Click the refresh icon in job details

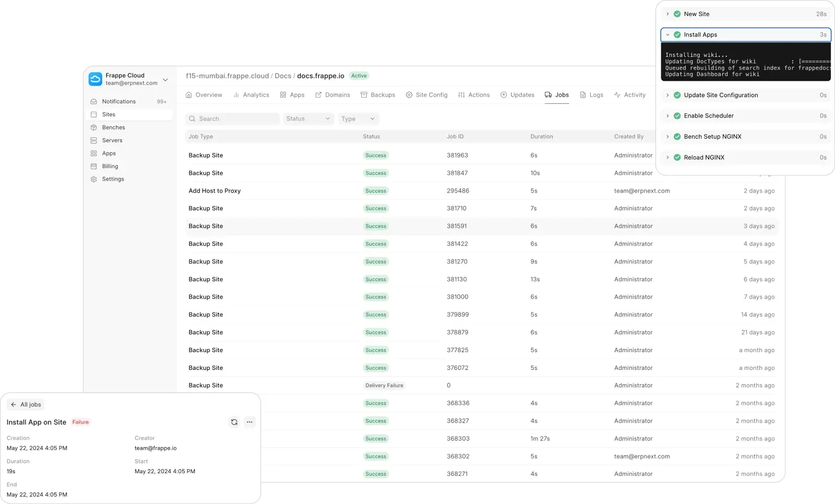[x=234, y=422]
